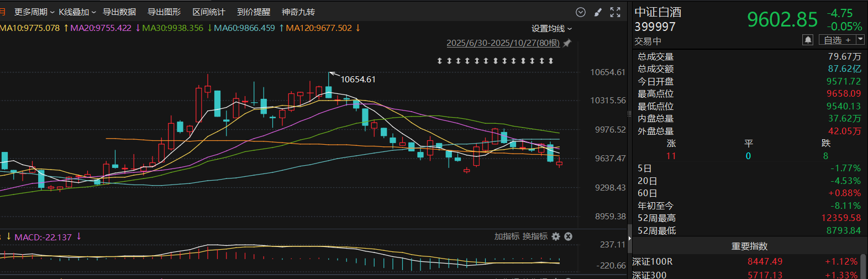Click the 跌 count 8

825,156
